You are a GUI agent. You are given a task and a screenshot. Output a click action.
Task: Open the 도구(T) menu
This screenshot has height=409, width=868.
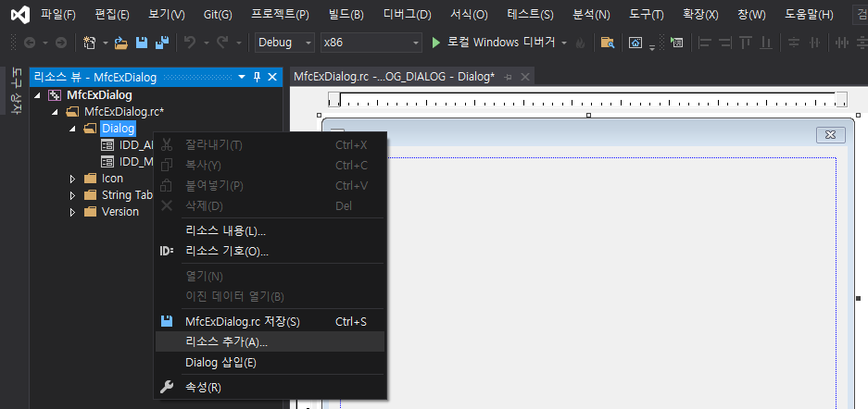pyautogui.click(x=647, y=15)
